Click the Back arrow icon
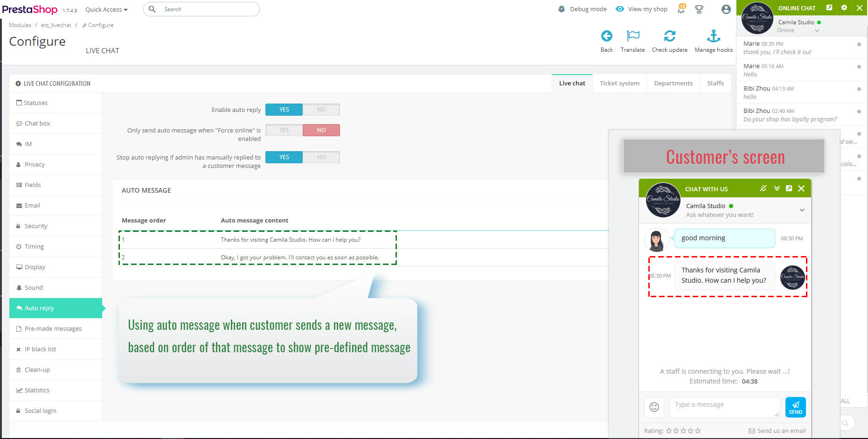The height and width of the screenshot is (439, 868). point(606,36)
